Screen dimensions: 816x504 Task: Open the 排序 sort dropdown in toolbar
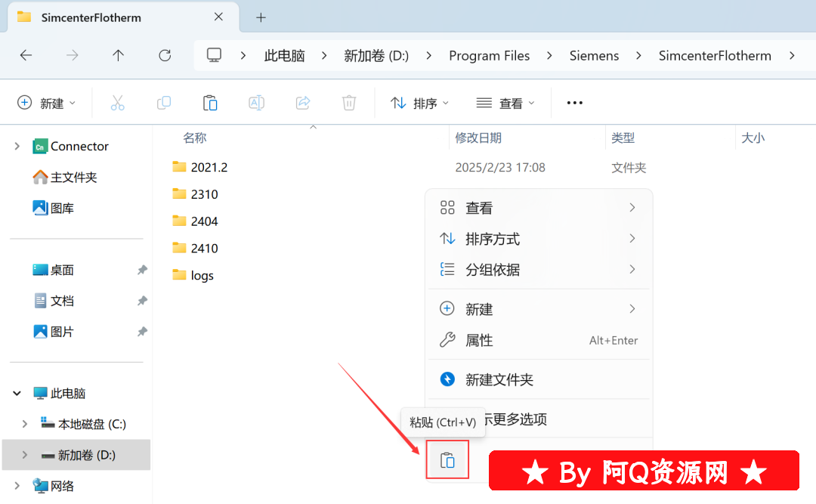coord(419,103)
